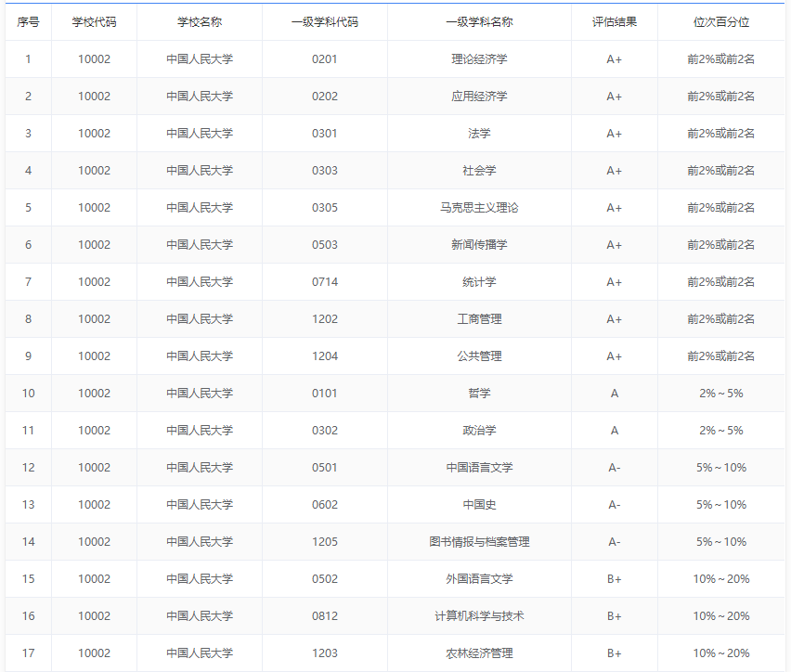Click serial number 15 cell
The width and height of the screenshot is (791, 672).
[x=28, y=578]
